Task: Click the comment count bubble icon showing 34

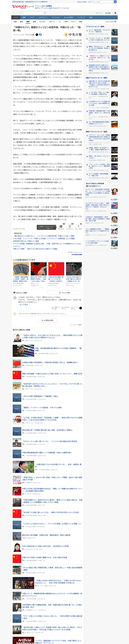Action: [27, 35]
